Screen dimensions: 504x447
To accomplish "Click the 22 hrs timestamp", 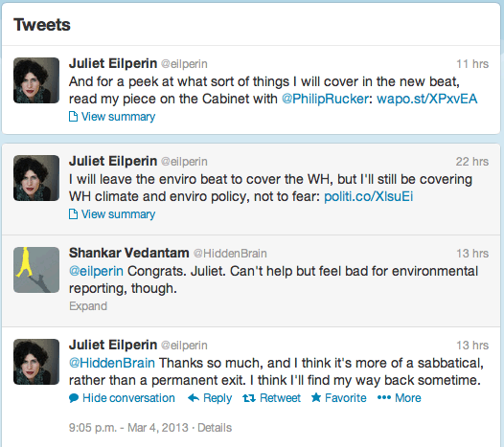I will coord(472,162).
